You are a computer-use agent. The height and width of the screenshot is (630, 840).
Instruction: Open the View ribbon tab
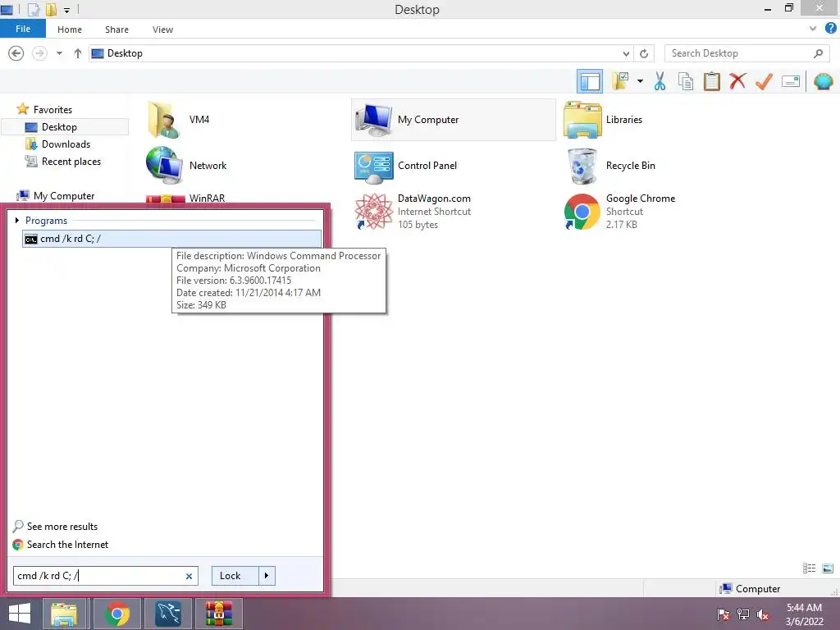click(x=162, y=30)
